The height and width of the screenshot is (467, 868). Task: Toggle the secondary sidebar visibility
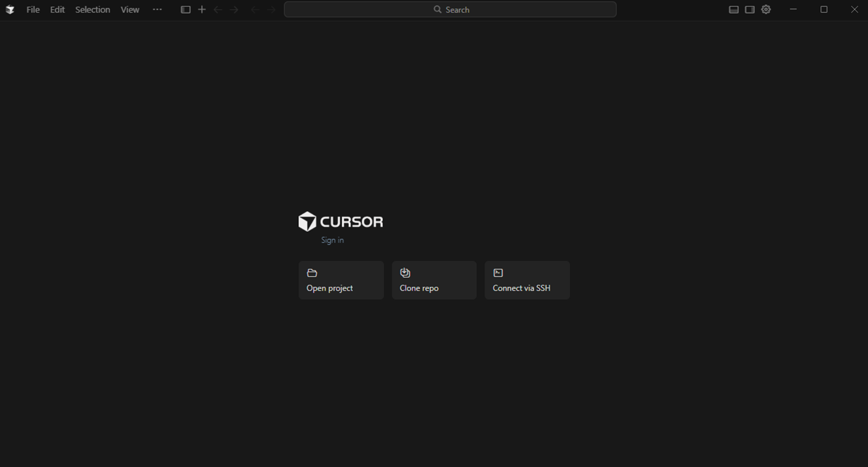coord(749,9)
